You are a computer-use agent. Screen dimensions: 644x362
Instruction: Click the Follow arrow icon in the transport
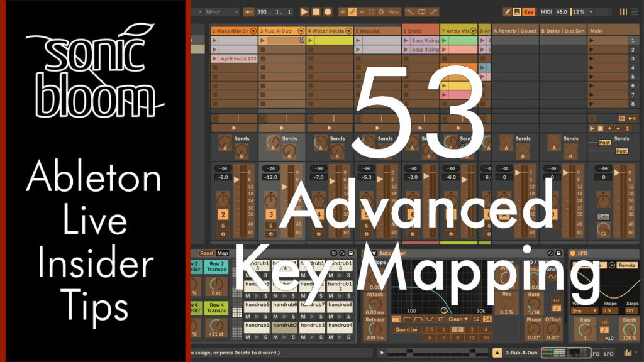[248, 11]
